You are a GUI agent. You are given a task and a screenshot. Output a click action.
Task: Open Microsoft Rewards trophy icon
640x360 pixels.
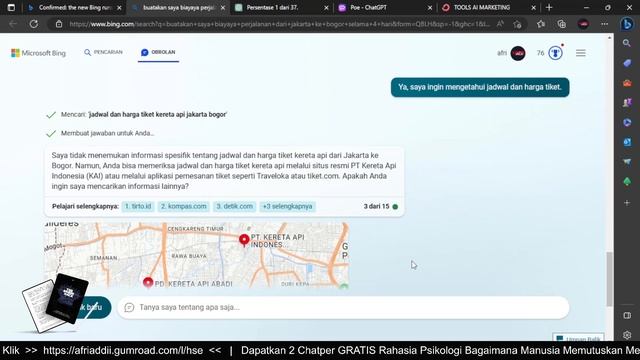point(555,53)
